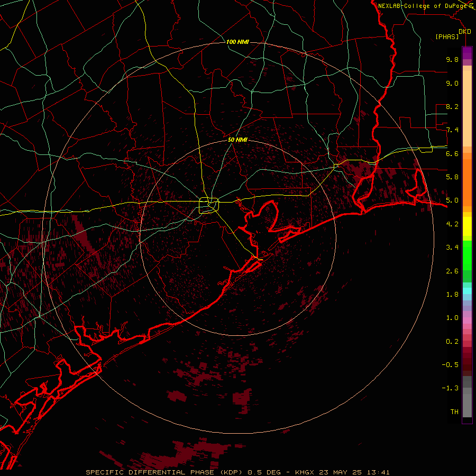Viewport: 476px width, 476px height.
Task: Click the 3.4 value on color scale
Action: 452,248
